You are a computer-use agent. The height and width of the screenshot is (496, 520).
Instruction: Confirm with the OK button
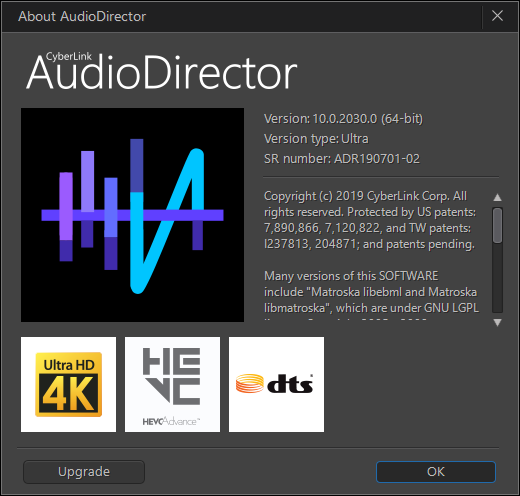tap(436, 472)
